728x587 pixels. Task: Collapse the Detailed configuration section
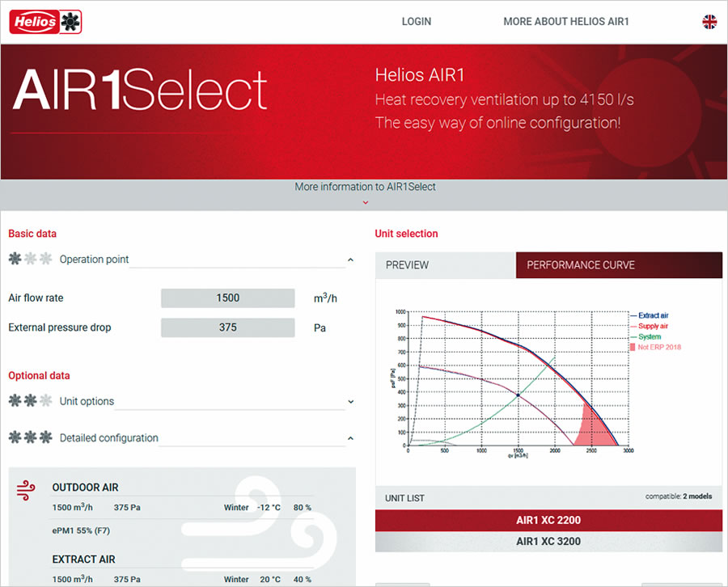(x=350, y=438)
